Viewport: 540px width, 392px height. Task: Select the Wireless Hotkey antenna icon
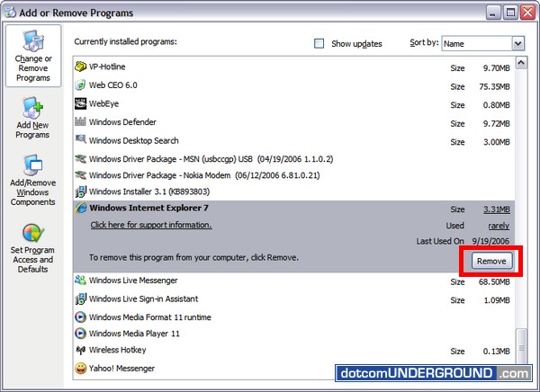80,350
